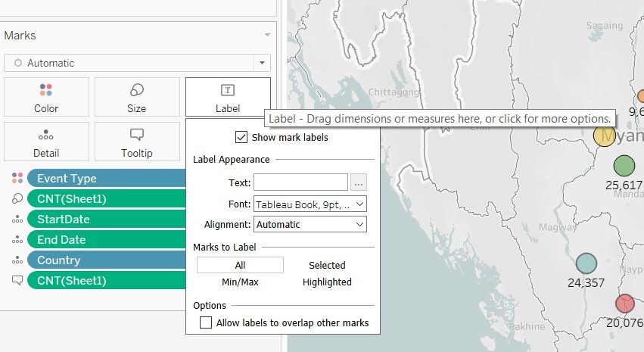Click the ellipsis button next to Text
The height and width of the screenshot is (352, 644).
click(359, 182)
